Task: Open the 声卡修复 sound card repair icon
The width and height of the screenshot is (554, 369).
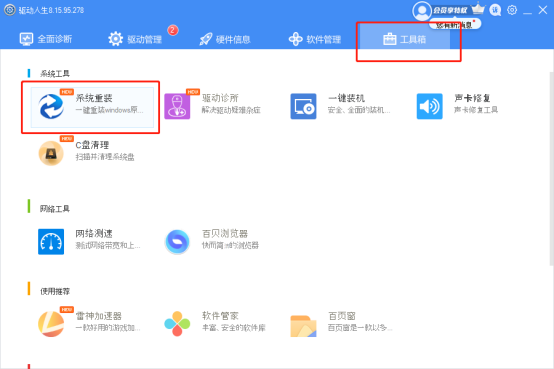Action: [429, 106]
